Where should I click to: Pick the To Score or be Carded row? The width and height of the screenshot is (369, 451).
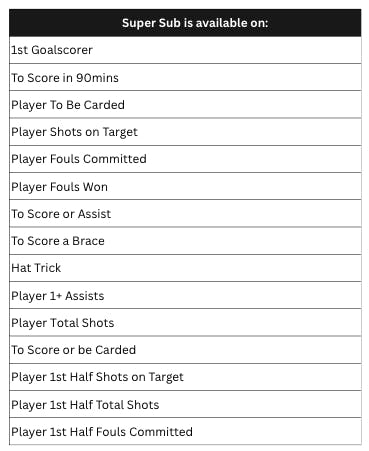[185, 350]
